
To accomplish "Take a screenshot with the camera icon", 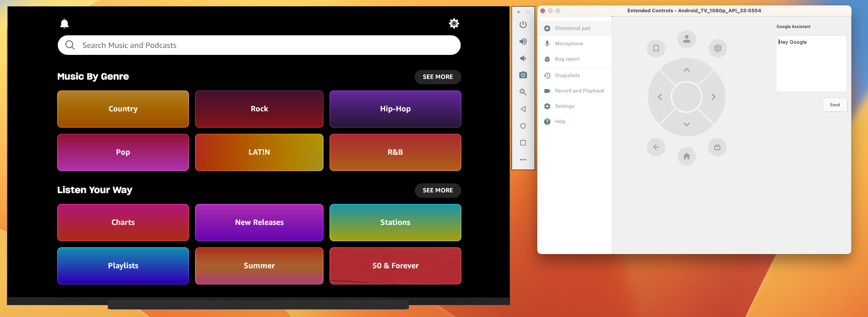I will coord(523,75).
